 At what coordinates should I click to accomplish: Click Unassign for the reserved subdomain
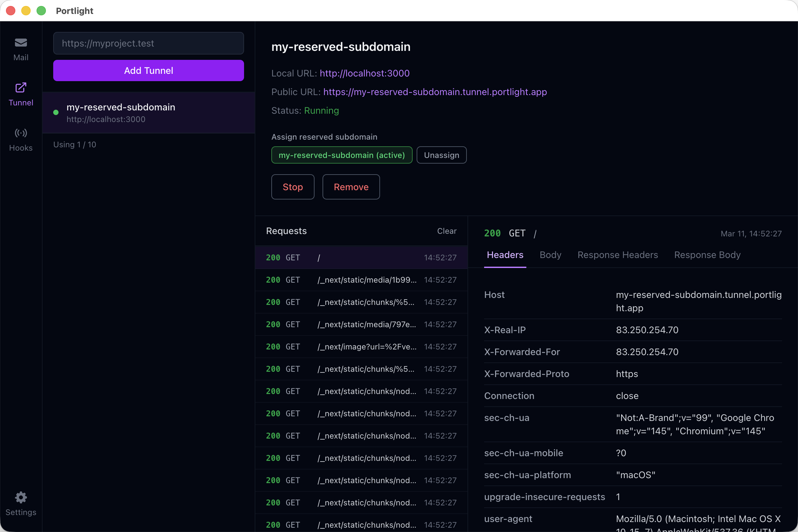point(442,155)
